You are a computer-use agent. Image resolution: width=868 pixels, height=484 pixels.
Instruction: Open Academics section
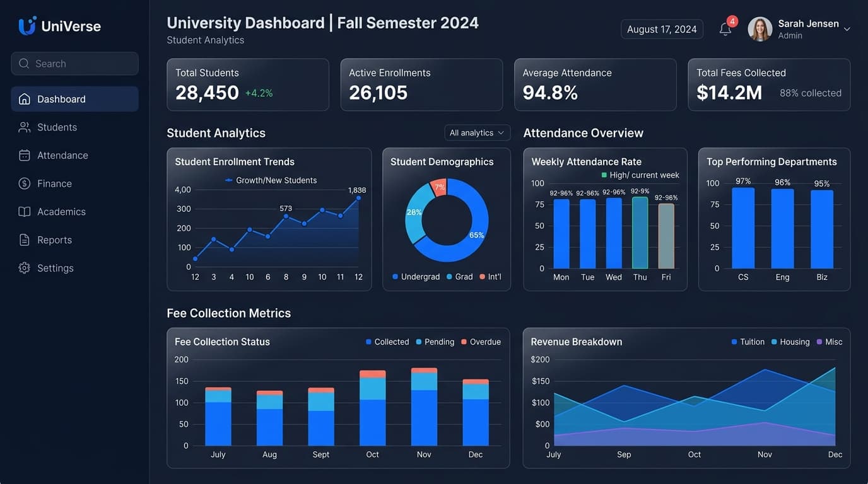[74, 212]
